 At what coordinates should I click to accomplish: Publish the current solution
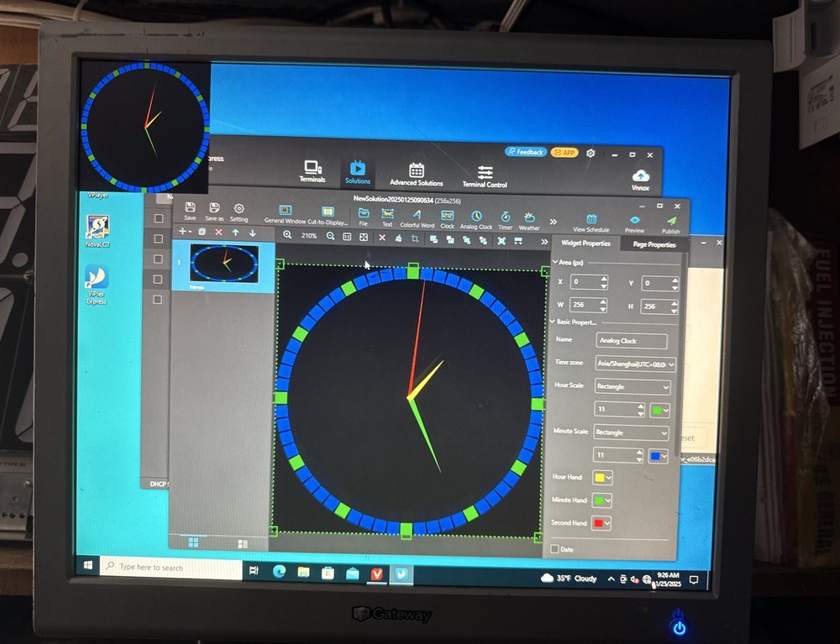(671, 220)
